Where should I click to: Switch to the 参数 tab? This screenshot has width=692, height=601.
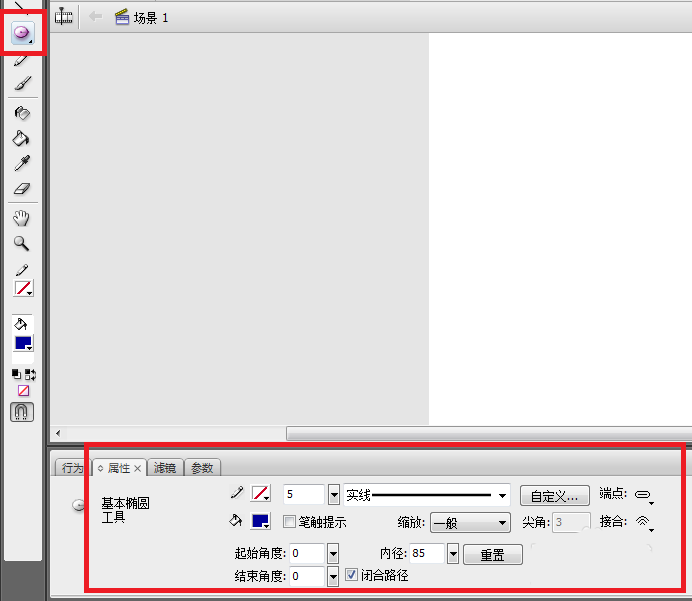202,468
